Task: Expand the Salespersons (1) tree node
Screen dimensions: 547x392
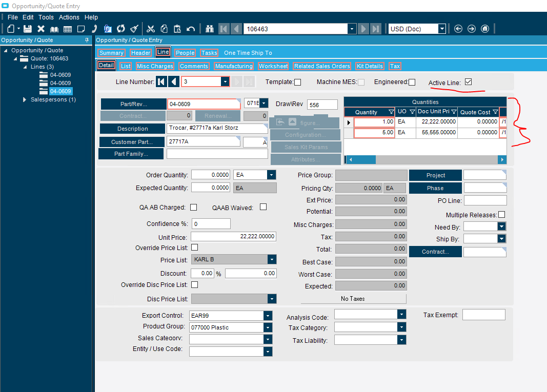Action: pyautogui.click(x=25, y=100)
